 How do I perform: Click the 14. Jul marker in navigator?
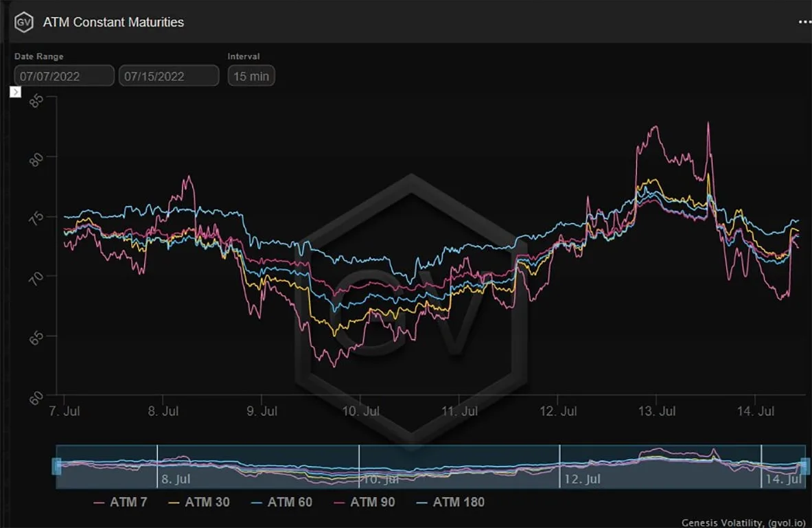[x=784, y=479]
